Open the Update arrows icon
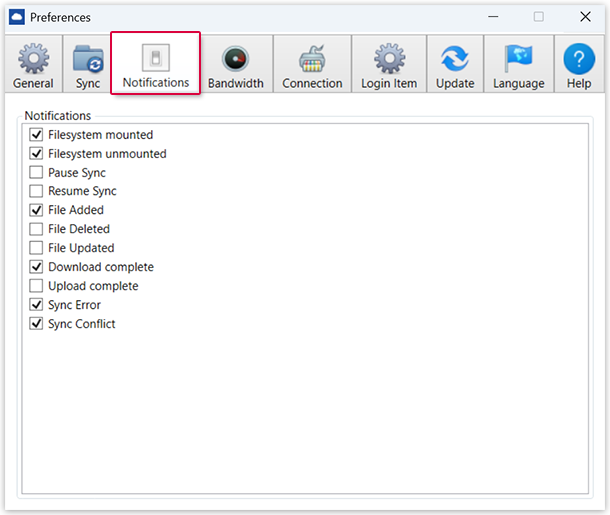610x515 pixels. [455, 59]
